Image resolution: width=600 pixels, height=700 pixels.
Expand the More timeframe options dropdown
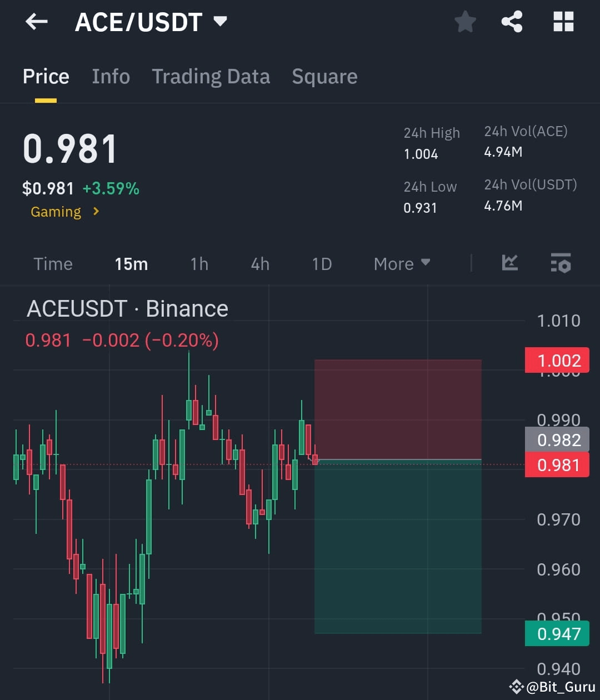[x=402, y=263]
